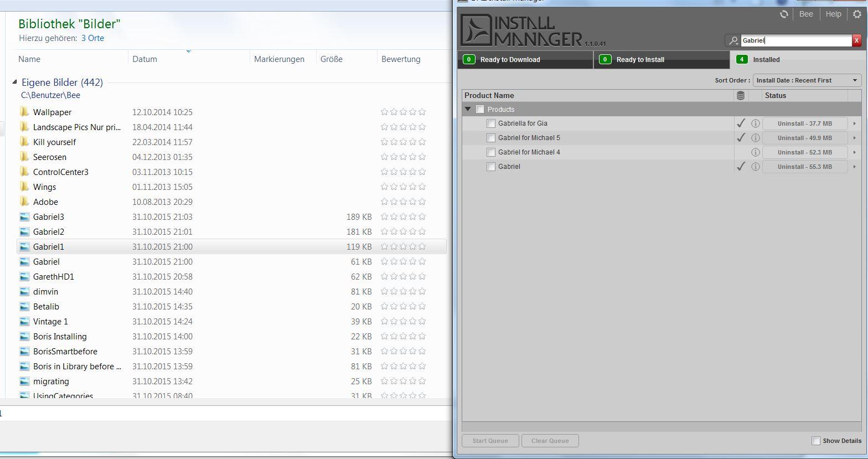Click the Wings folder icon
868x459 pixels.
(24, 187)
